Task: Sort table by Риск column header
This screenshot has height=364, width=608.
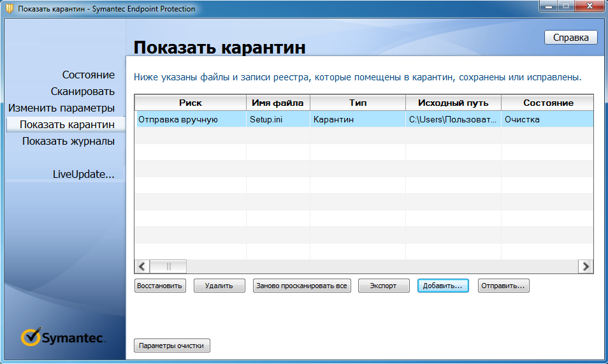Action: tap(191, 103)
